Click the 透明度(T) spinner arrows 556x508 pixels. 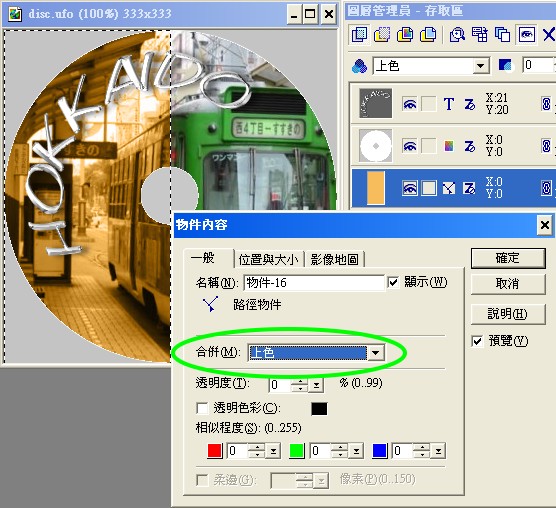(x=300, y=385)
